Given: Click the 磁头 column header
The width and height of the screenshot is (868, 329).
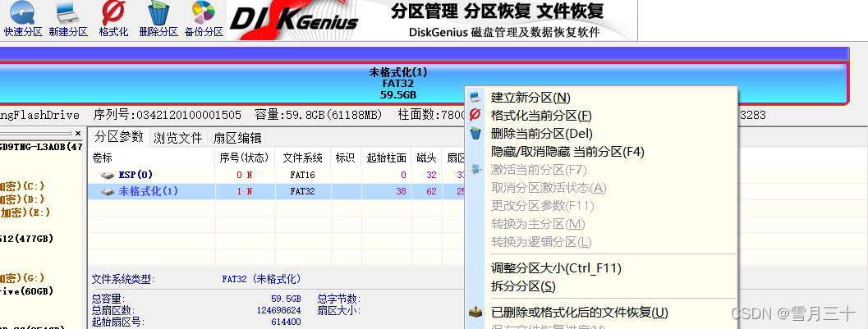Looking at the screenshot, I should pyautogui.click(x=427, y=158).
